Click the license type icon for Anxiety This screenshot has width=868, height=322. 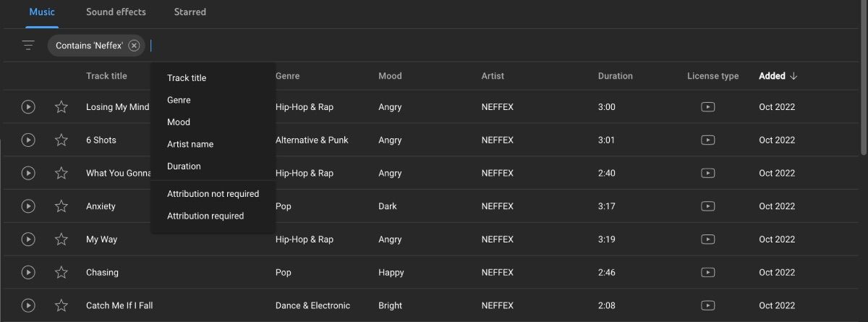pos(708,206)
